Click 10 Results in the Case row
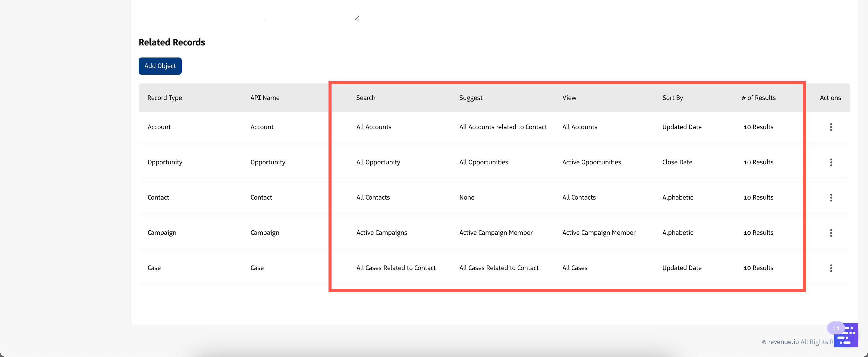This screenshot has width=868, height=357. pos(759,268)
